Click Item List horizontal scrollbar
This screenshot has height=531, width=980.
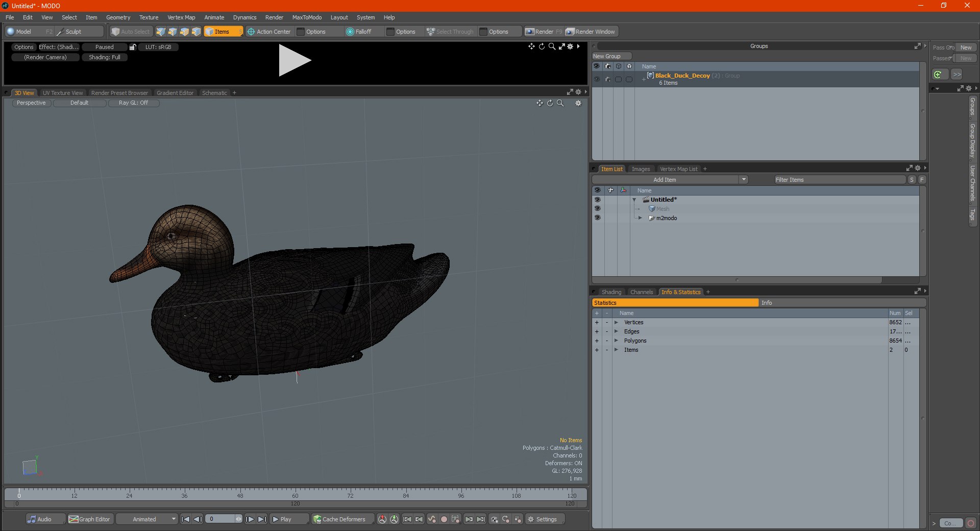coord(737,280)
